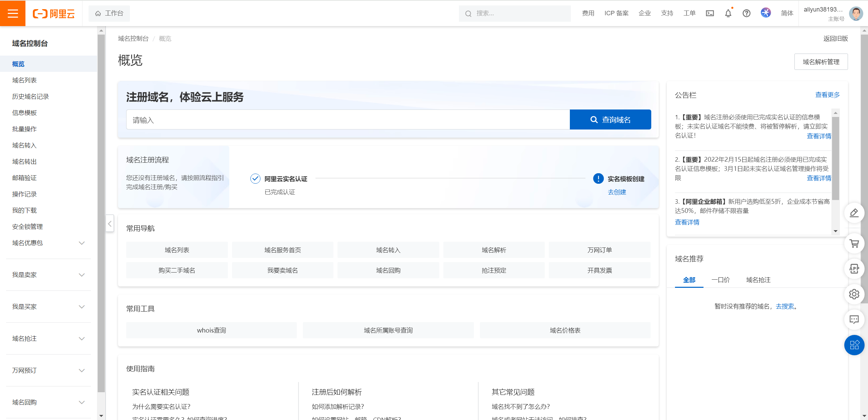Screen dimensions: 868x420
Task: Open 域名服务首页 shortcut
Action: (283, 250)
